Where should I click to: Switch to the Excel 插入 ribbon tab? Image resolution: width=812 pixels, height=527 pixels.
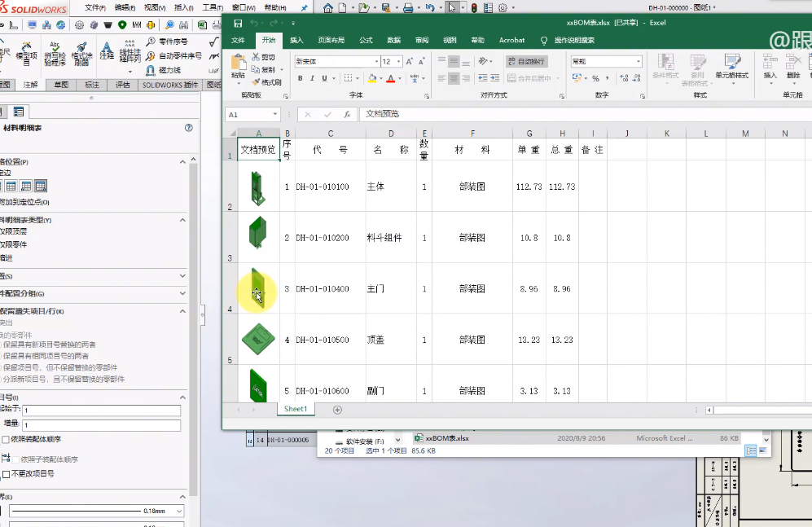[x=296, y=40]
